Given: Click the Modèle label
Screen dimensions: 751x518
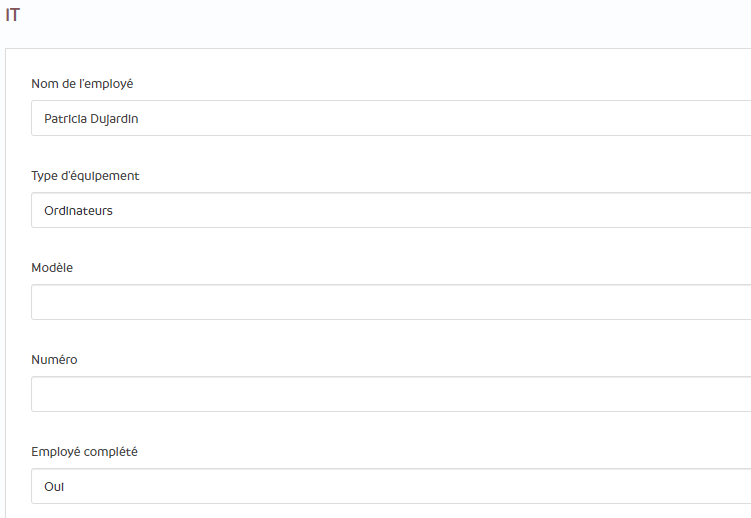Looking at the screenshot, I should 52,267.
